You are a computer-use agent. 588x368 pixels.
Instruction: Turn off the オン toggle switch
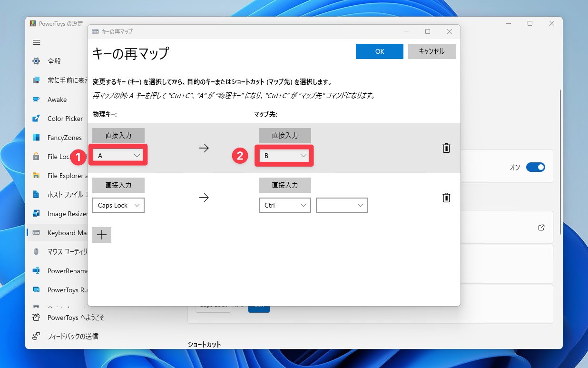coord(536,167)
